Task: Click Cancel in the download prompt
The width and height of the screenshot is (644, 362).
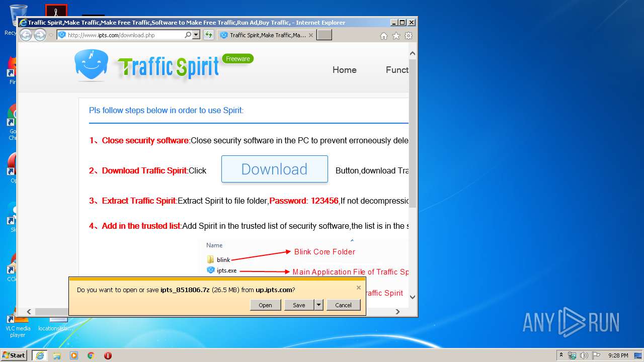Action: 343,305
